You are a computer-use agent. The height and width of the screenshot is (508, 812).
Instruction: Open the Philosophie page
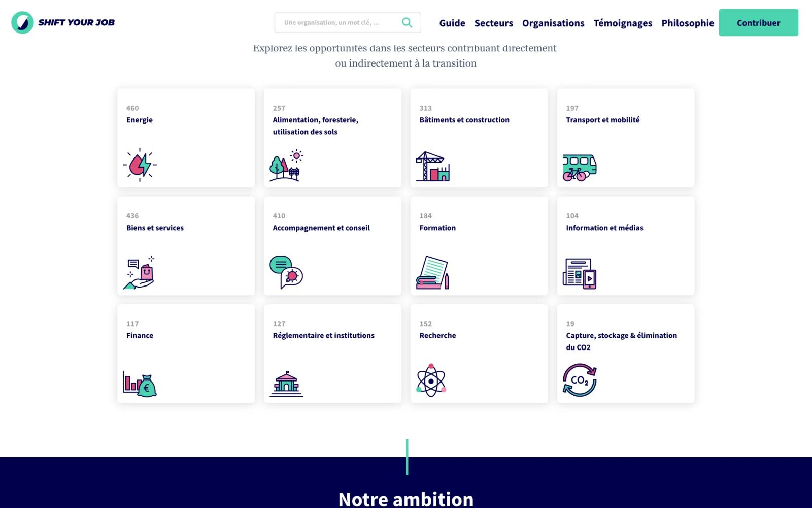688,23
